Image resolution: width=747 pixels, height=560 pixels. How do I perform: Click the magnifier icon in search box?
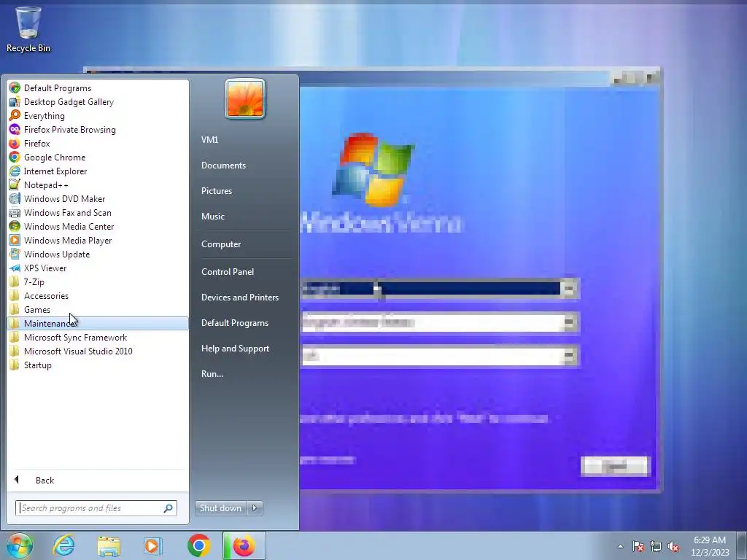(169, 508)
